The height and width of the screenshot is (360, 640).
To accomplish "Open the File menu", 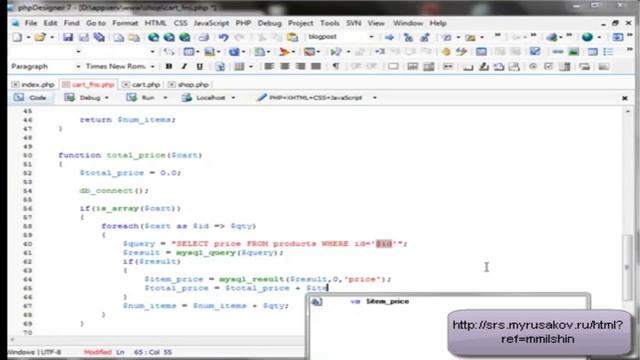I will pyautogui.click(x=31, y=23).
